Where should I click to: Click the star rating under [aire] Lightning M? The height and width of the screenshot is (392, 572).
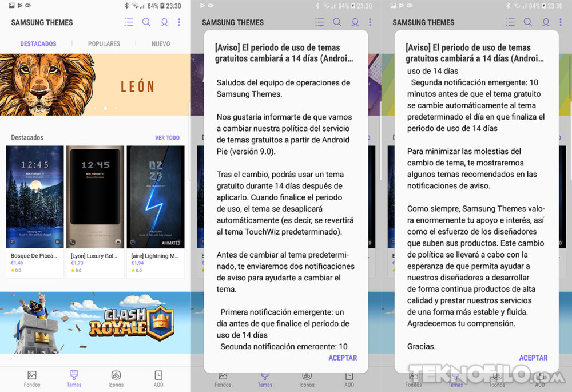tap(137, 271)
